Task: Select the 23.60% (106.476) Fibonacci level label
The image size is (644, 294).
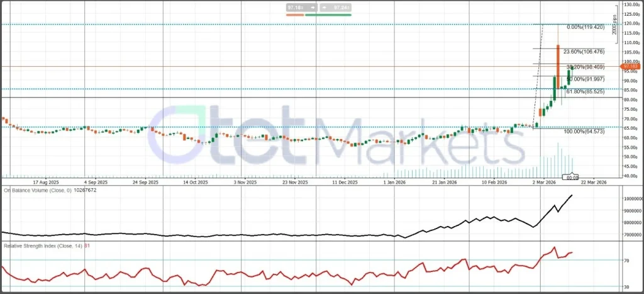Action: coord(584,52)
